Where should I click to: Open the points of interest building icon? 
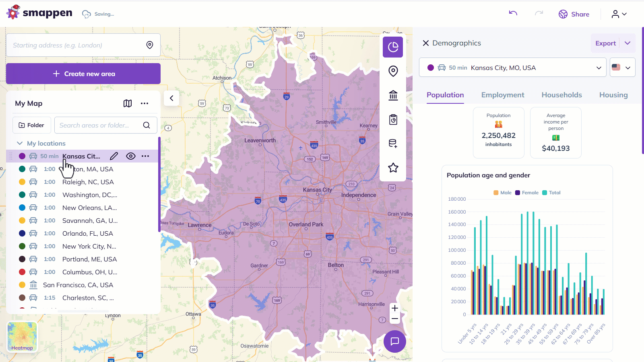click(393, 95)
